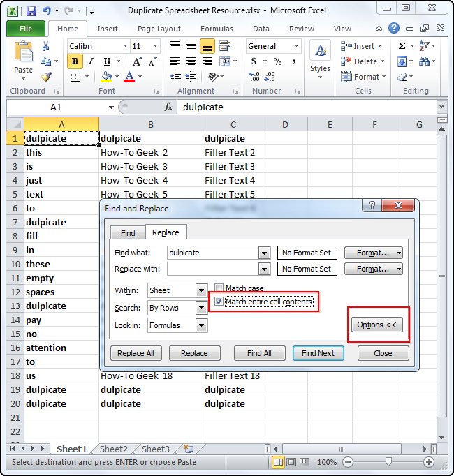Open the Look in Formulas dropdown
The image size is (454, 476).
pyautogui.click(x=201, y=325)
